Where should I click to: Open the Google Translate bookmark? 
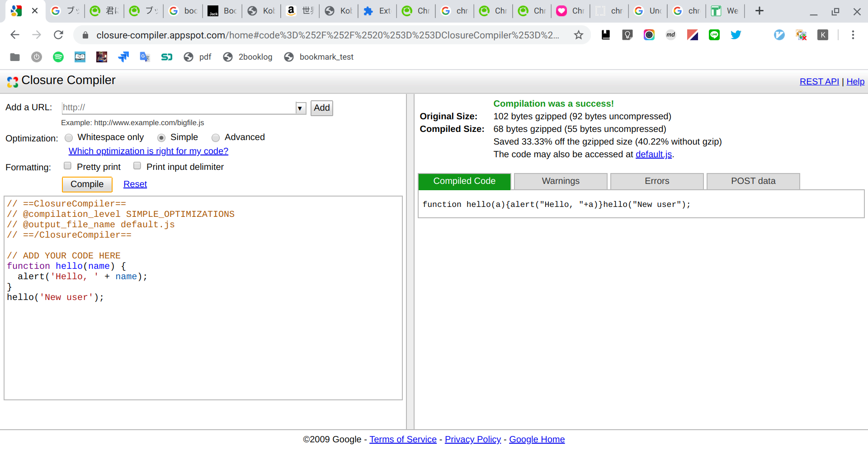(145, 57)
